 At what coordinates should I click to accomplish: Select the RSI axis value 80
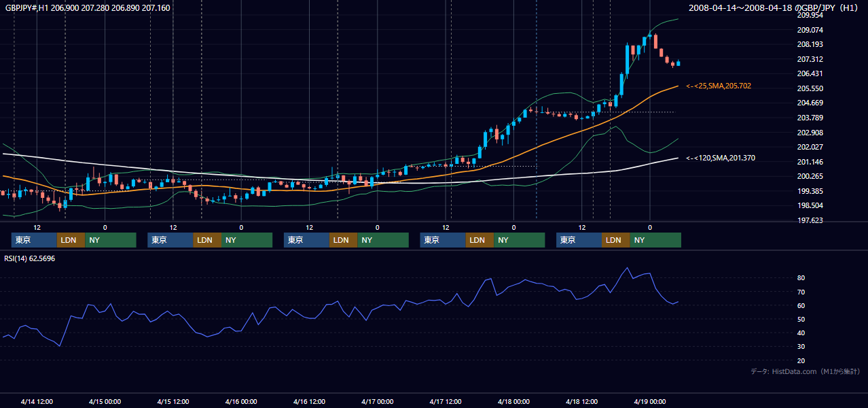(x=801, y=278)
